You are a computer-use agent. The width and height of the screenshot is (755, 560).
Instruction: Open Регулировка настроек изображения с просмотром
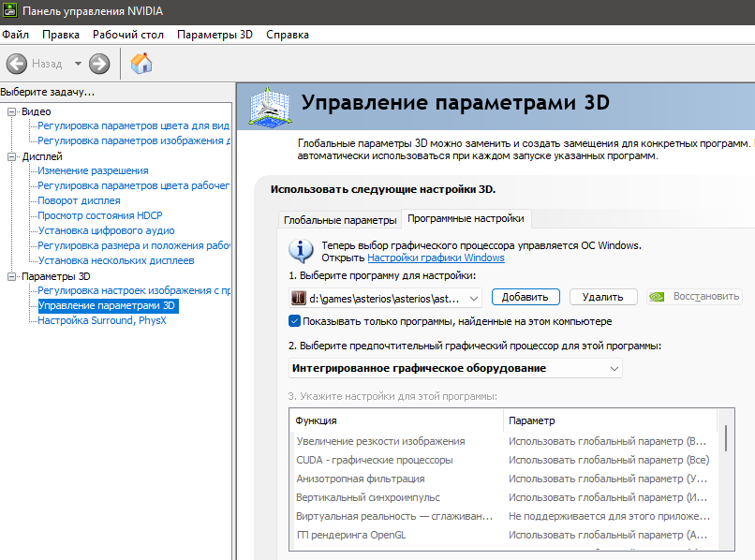pos(134,290)
